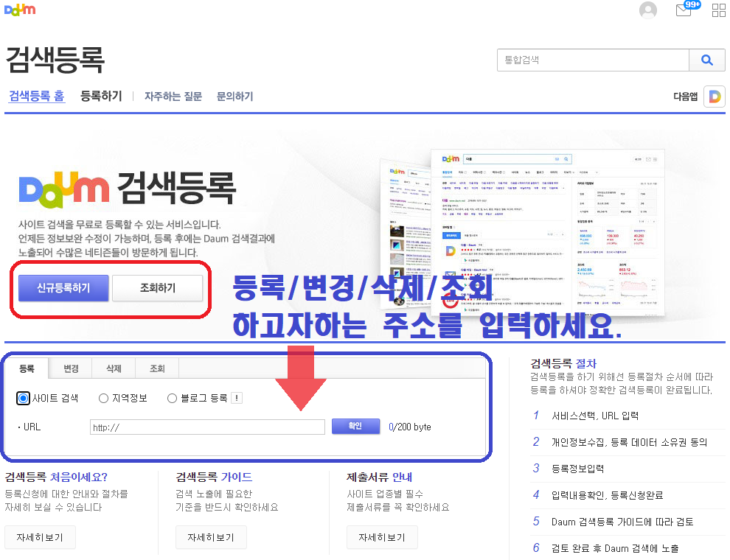Select the 지역정보 radio button

click(103, 398)
